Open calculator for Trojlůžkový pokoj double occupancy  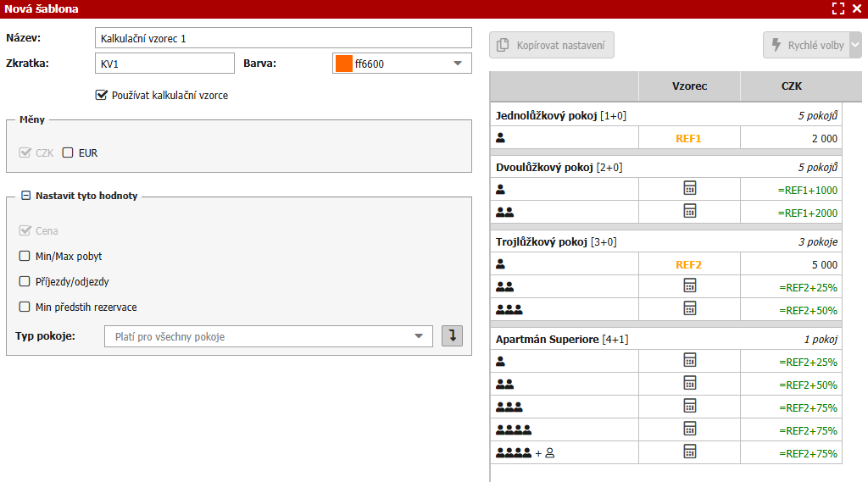(x=689, y=285)
